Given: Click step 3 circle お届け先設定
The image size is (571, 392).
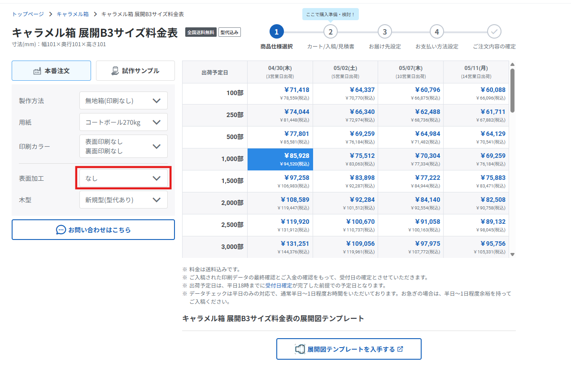Looking at the screenshot, I should [x=384, y=32].
